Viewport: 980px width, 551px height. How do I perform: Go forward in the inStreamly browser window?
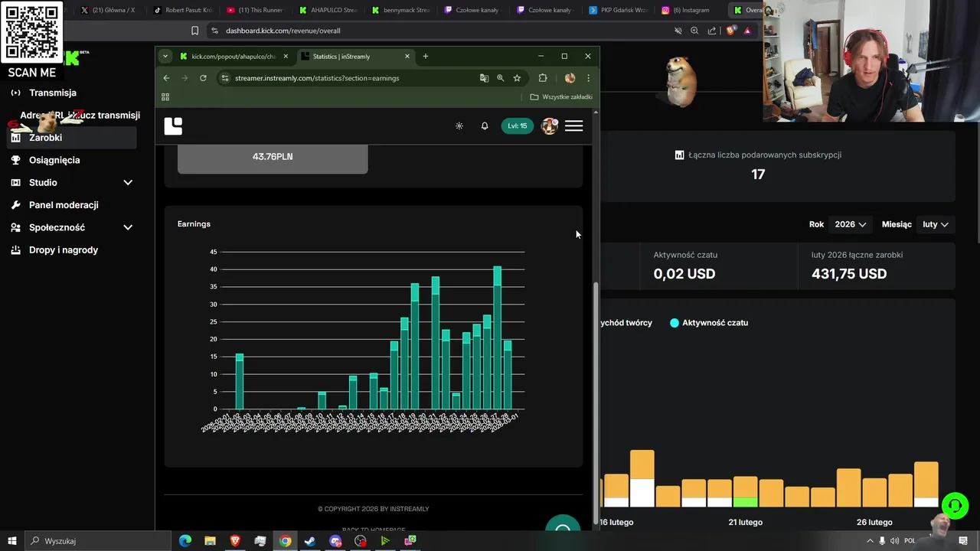(185, 78)
